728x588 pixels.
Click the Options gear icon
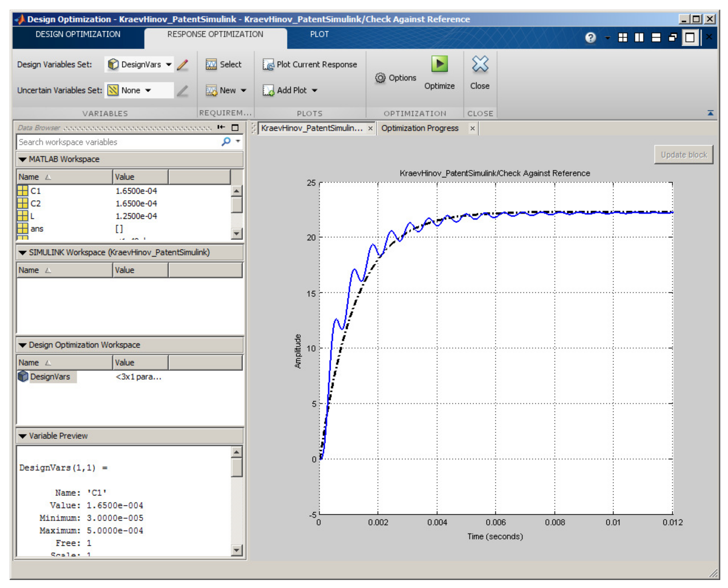[380, 78]
